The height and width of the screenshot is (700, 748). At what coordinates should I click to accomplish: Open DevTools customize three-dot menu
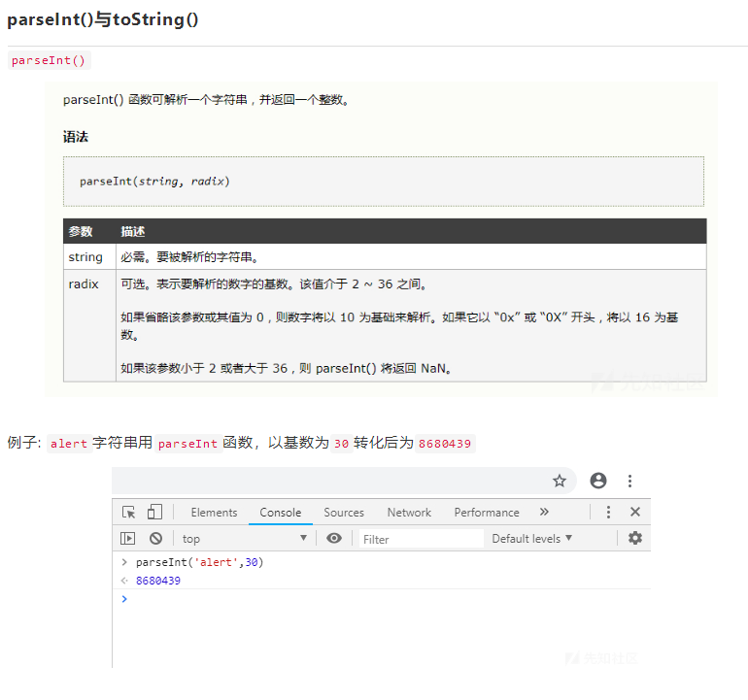[609, 513]
